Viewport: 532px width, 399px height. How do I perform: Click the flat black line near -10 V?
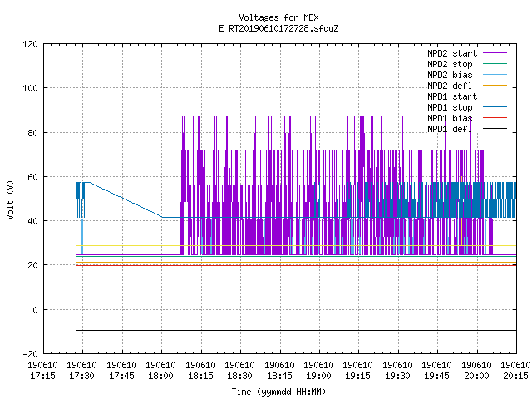[x=296, y=330]
